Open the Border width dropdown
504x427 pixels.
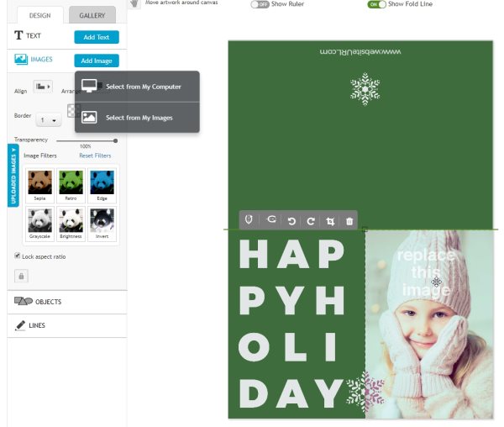tap(48, 120)
